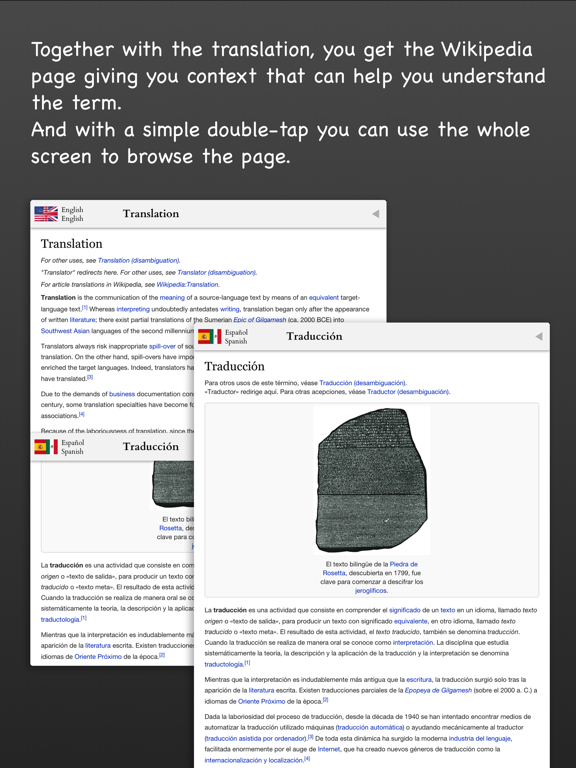Click the 'Traducción' article heading in front window

tap(234, 366)
